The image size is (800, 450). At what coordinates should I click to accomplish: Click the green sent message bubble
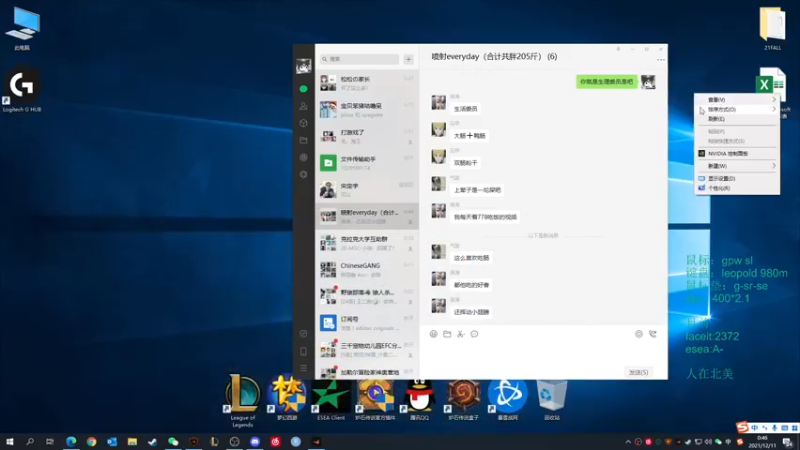point(606,82)
